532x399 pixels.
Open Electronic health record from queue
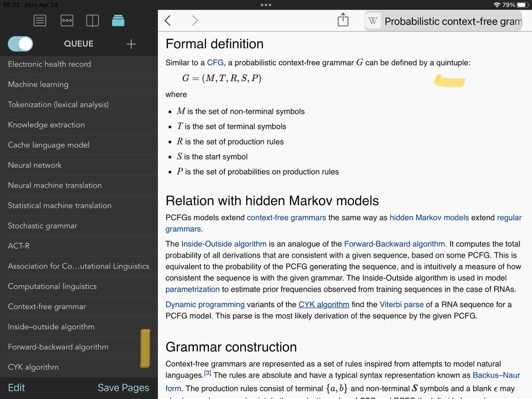pos(79,64)
